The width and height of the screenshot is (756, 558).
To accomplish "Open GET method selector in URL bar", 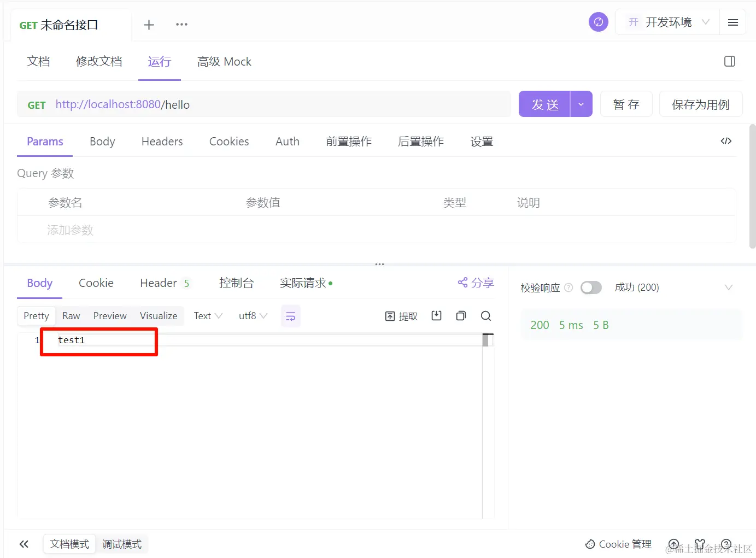I will tap(37, 105).
